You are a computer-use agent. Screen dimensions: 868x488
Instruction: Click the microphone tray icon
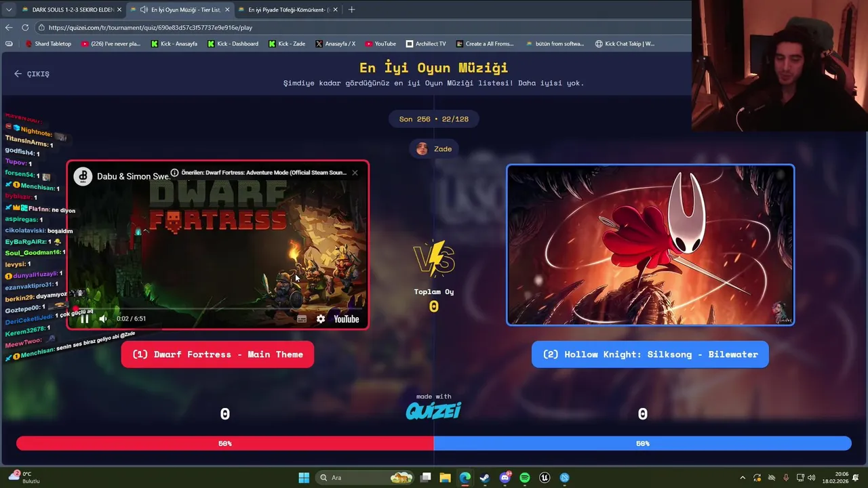[786, 478]
